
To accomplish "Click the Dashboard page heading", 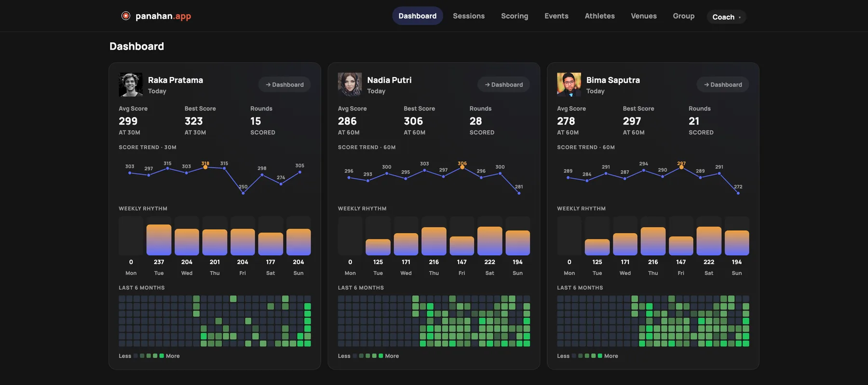I will [137, 46].
